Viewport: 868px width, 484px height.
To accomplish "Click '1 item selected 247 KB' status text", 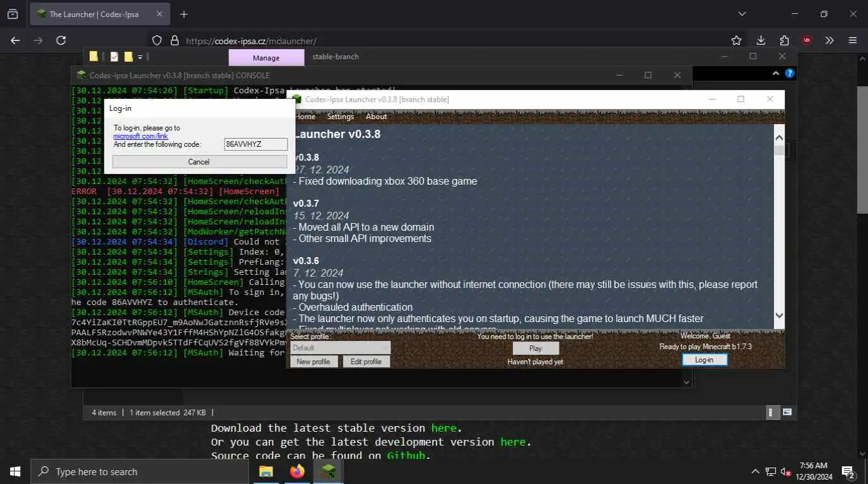I will (x=167, y=413).
